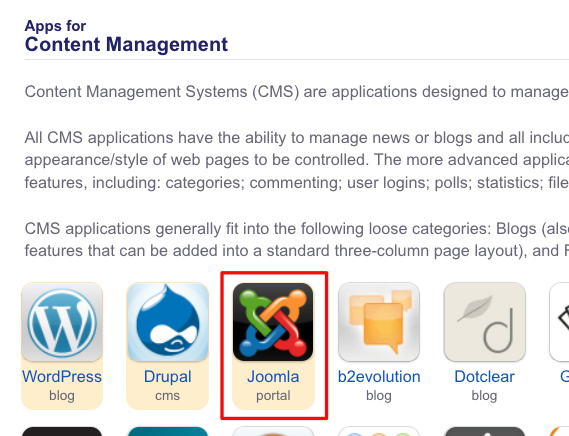This screenshot has height=436, width=569.
Task: Click the Drupal text link
Action: (x=168, y=376)
